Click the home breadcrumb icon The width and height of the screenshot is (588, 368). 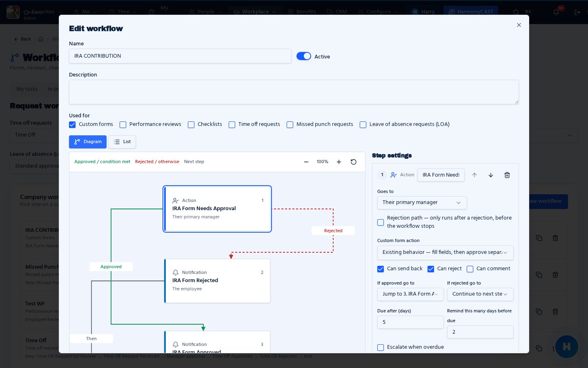click(x=41, y=39)
